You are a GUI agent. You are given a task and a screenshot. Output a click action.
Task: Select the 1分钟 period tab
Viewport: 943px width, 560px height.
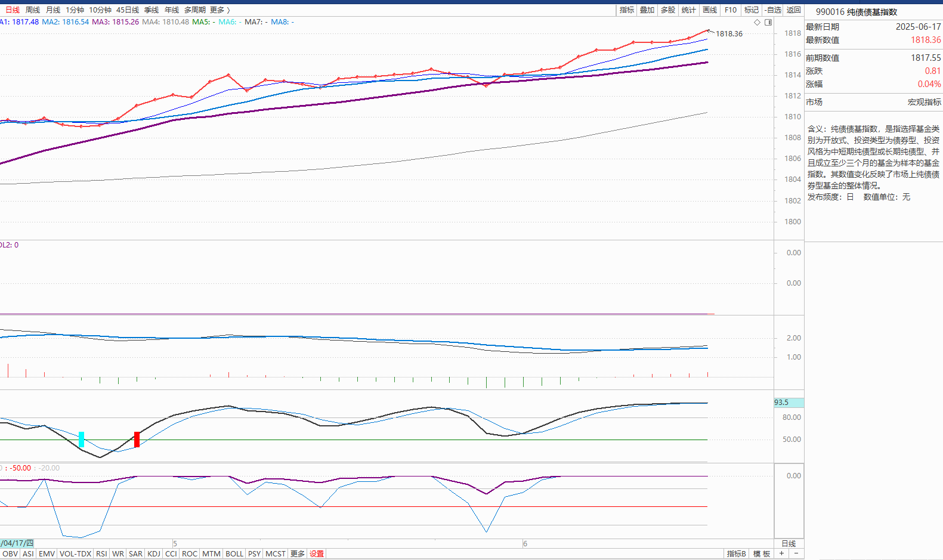pyautogui.click(x=75, y=10)
